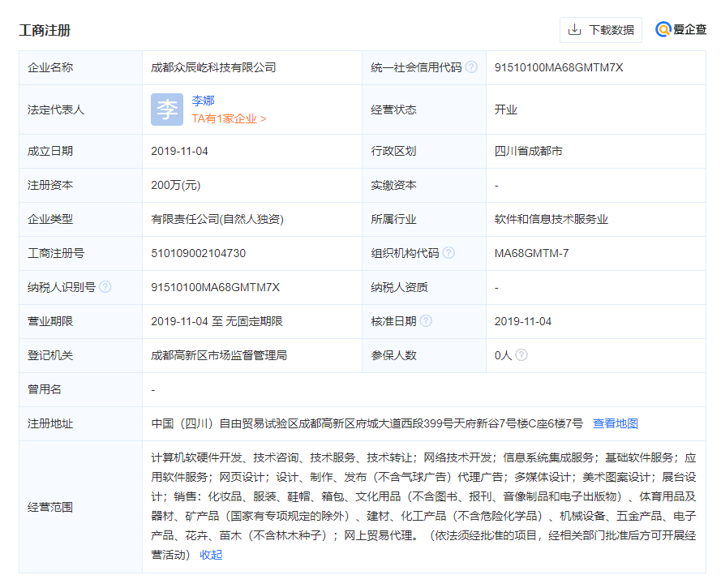Click industry value 软件和信息技术服务业
The height and width of the screenshot is (588, 721).
(x=551, y=219)
